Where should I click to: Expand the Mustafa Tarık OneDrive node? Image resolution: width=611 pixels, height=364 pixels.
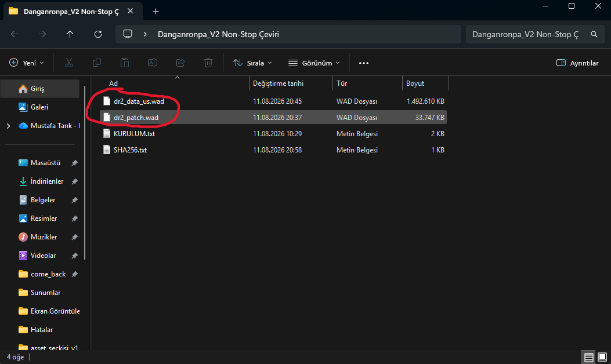(x=8, y=126)
